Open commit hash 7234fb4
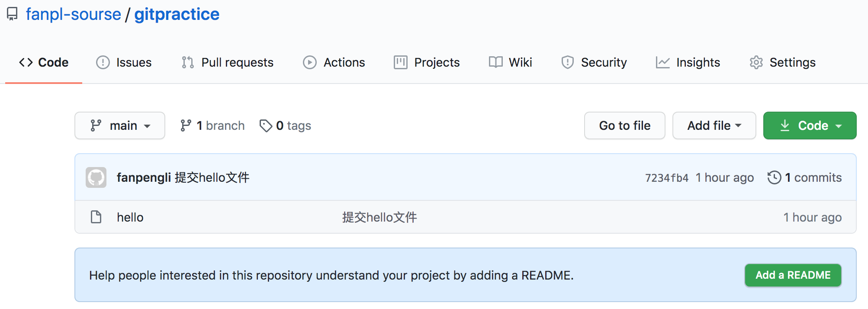Screen dimensions: 868x309 [666, 178]
